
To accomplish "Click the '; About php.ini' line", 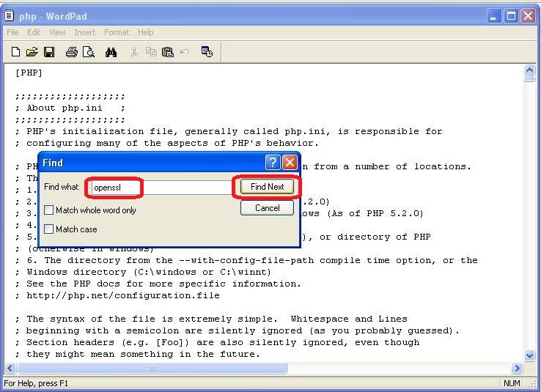I will 70,108.
